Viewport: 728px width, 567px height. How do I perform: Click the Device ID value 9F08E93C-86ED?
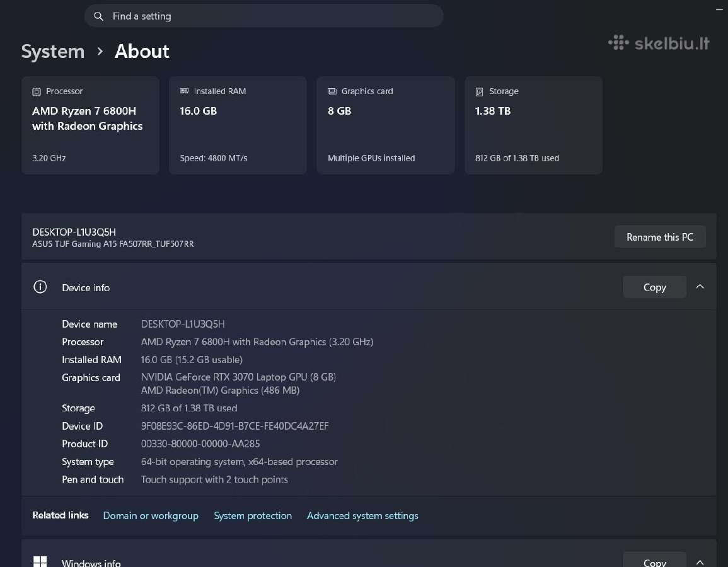click(x=234, y=426)
